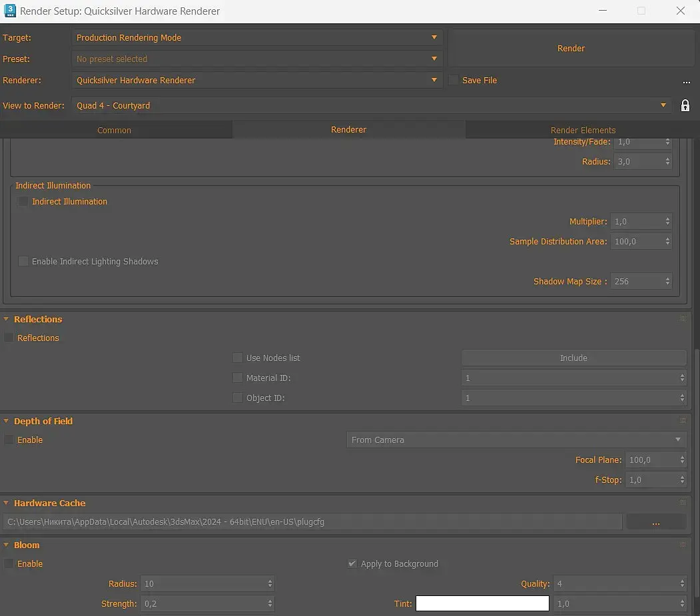Enable the Save File checkbox
The width and height of the screenshot is (700, 616).
[x=454, y=81]
